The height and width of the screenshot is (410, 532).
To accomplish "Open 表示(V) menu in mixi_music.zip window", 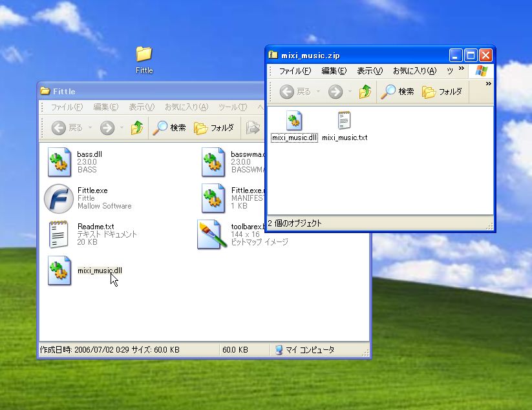I will tap(370, 71).
